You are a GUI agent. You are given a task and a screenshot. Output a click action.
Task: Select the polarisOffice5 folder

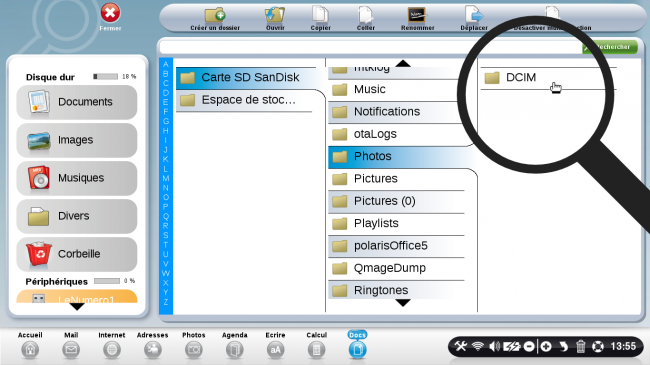(396, 246)
